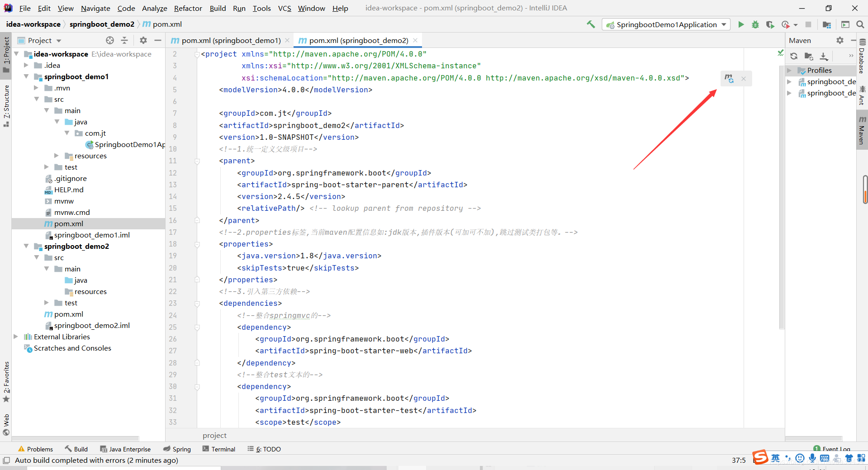Open the Spring tool window
The image size is (868, 470).
[177, 449]
